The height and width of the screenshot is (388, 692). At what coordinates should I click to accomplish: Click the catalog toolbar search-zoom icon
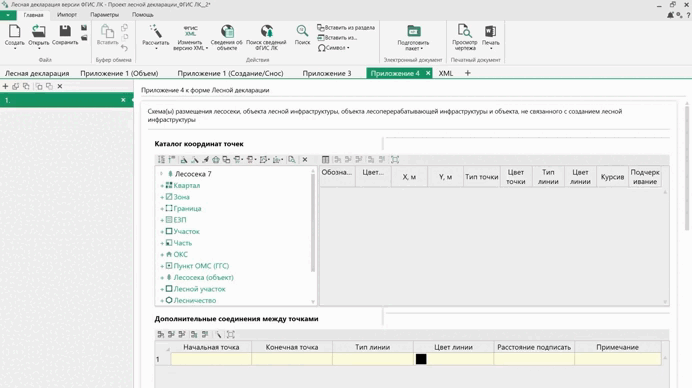click(292, 159)
